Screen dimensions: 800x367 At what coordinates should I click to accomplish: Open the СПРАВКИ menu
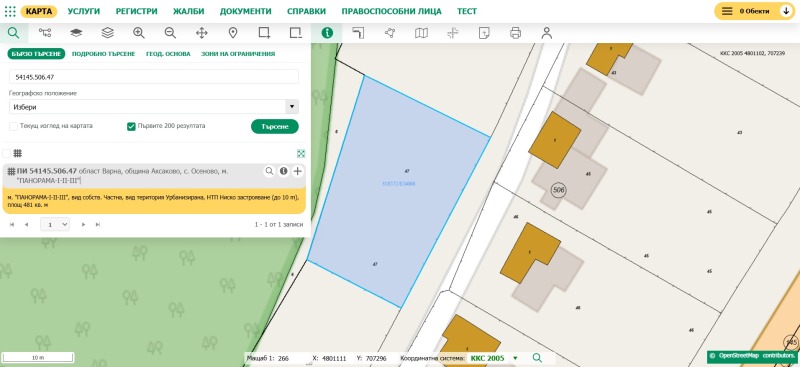[306, 11]
